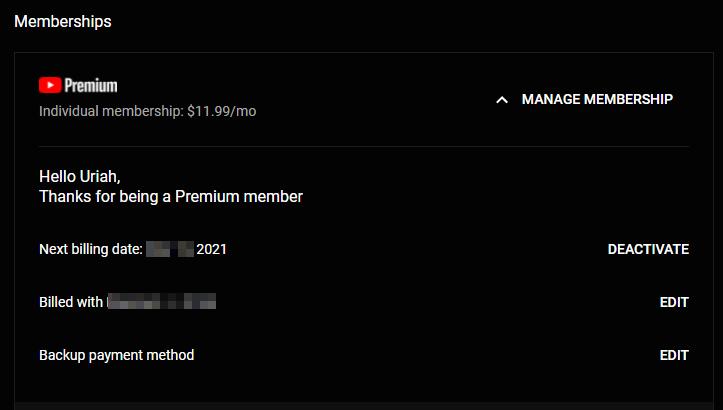Open the MANAGE MEMBERSHIP option
The width and height of the screenshot is (723, 410).
[x=597, y=99]
